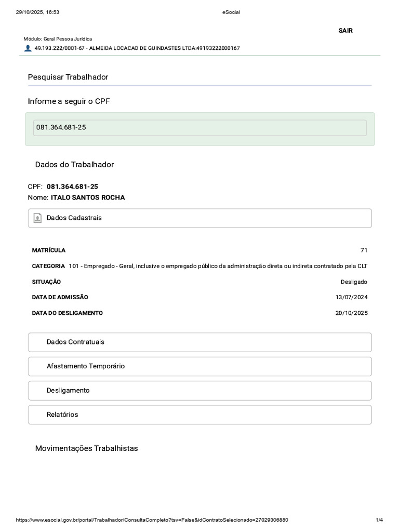This screenshot has height=532, width=399.
Task: Click the Pesquisar Trabalhador heading
Action: coord(68,77)
